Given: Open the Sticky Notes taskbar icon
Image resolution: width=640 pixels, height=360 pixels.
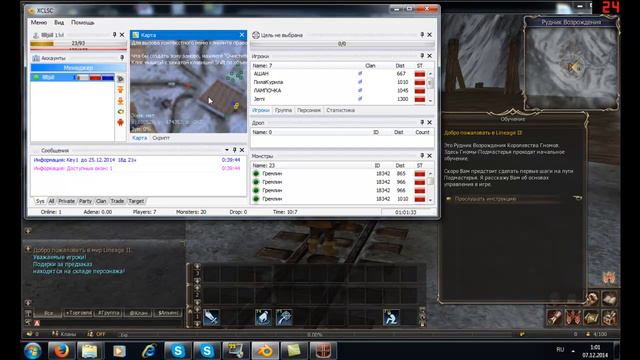Looking at the screenshot, I should point(294,351).
